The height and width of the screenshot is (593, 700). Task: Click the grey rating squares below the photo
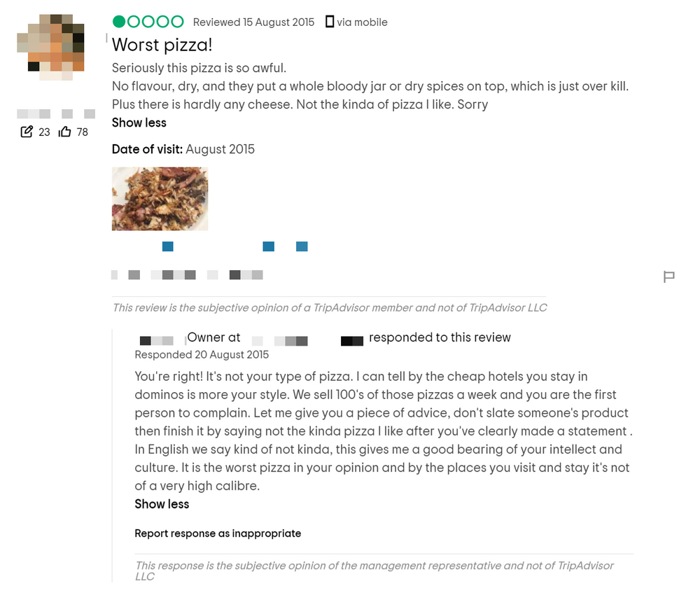[187, 274]
